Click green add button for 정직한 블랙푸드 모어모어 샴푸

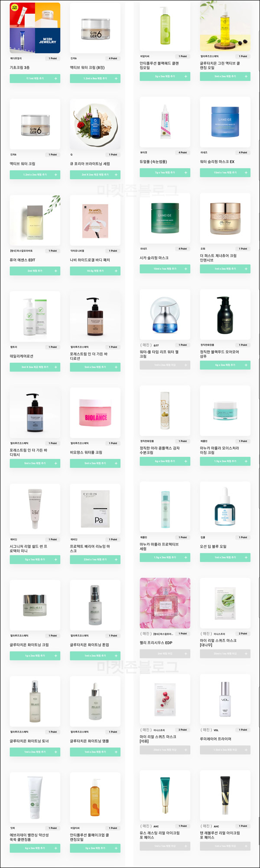225,365
